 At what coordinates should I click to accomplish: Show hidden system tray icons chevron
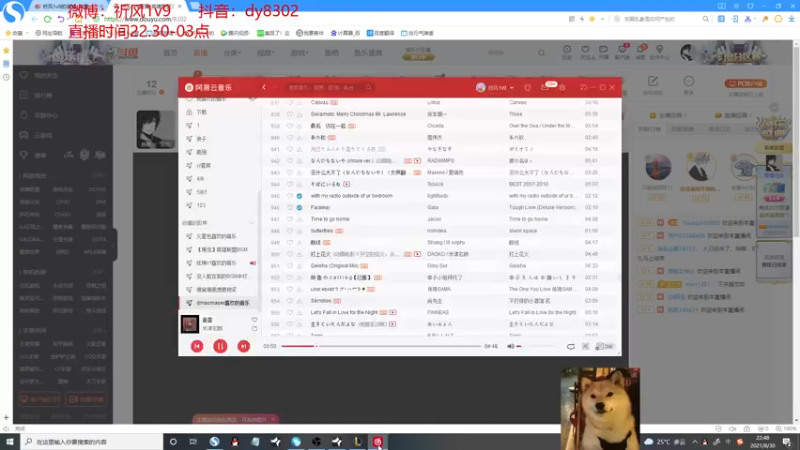click(694, 442)
